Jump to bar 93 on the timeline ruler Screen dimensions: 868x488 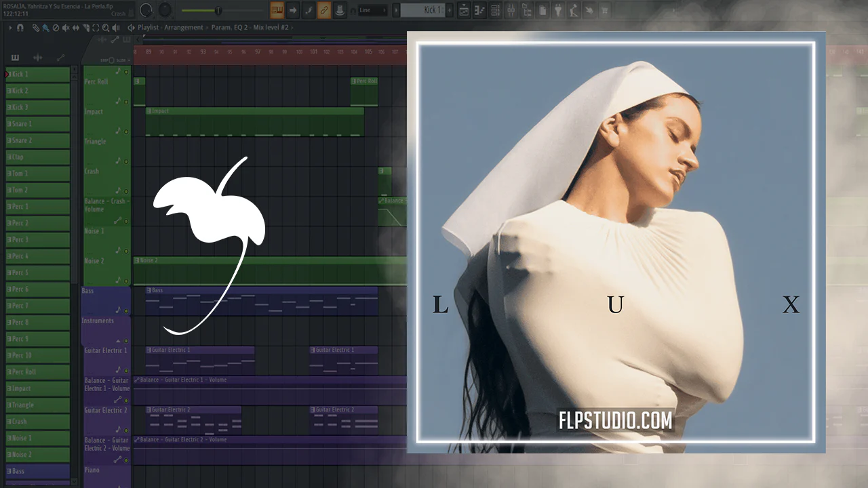coord(203,52)
